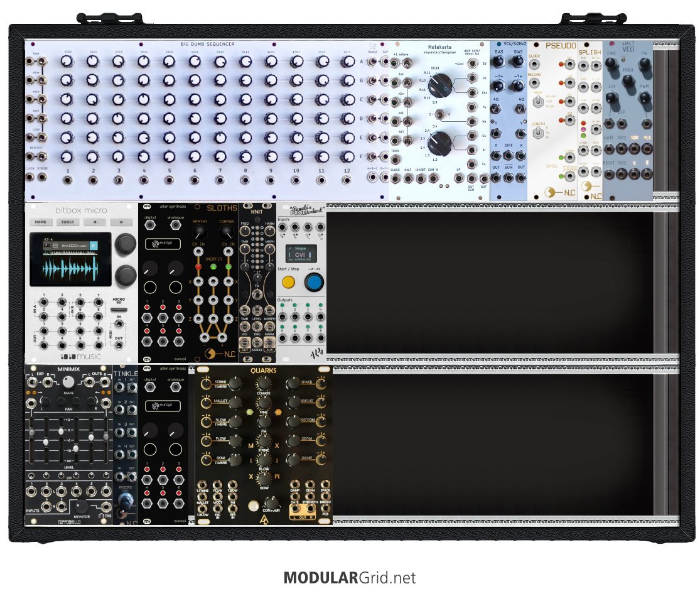Viewport: 700px width, 591px height.
Task: Click the QUARKS CONTOUR knob
Action: (x=271, y=502)
